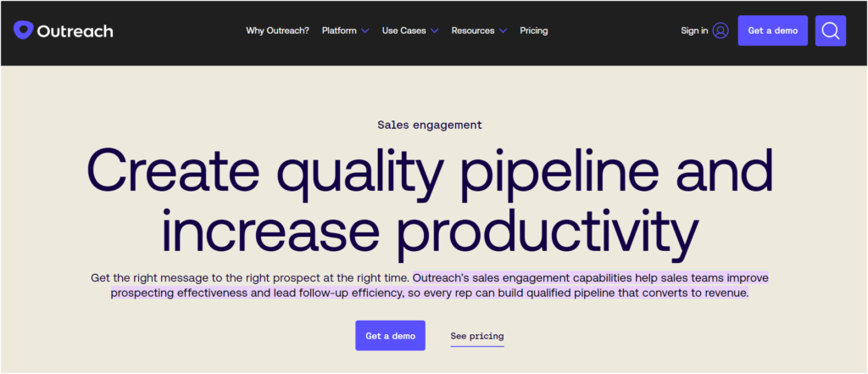Expand the Use Cases dropdown chevron
The image size is (868, 374).
[434, 31]
